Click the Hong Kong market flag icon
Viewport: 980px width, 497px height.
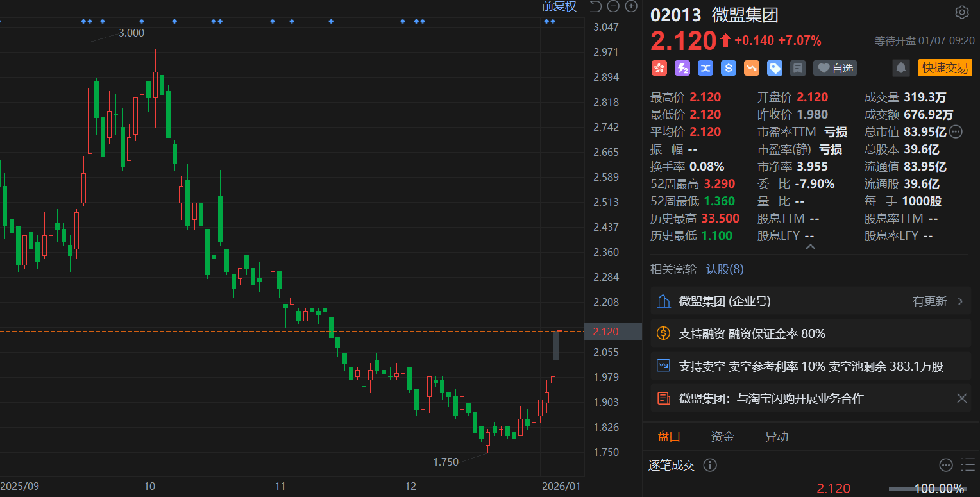pos(659,68)
